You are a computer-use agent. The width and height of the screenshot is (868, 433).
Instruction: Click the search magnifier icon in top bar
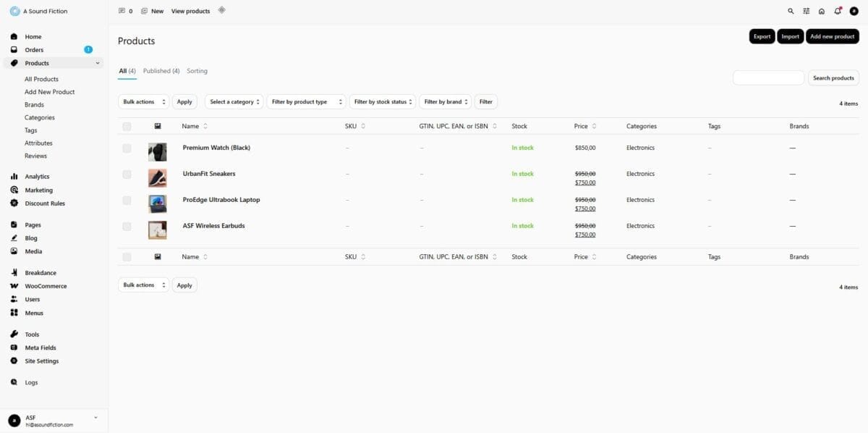pyautogui.click(x=791, y=12)
